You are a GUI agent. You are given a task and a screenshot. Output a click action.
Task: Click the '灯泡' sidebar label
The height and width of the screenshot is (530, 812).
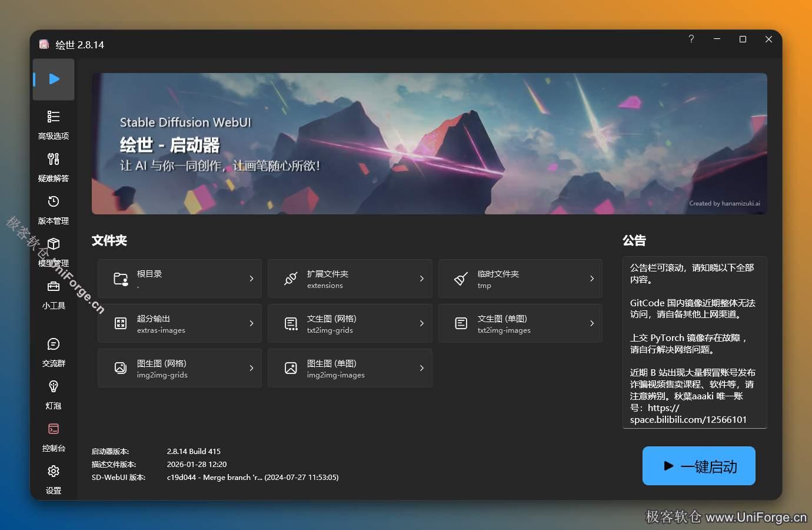point(54,406)
